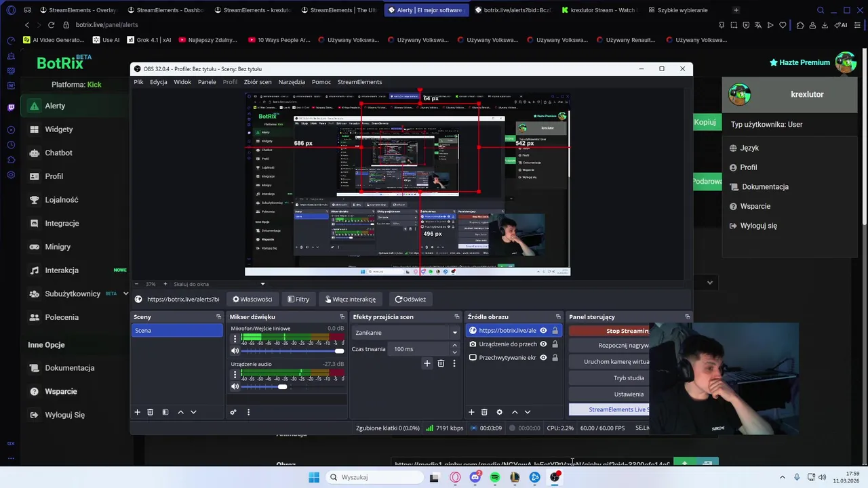Screen dimensions: 868x488
Task: Open the Widok menu in OBS
Action: (182, 82)
